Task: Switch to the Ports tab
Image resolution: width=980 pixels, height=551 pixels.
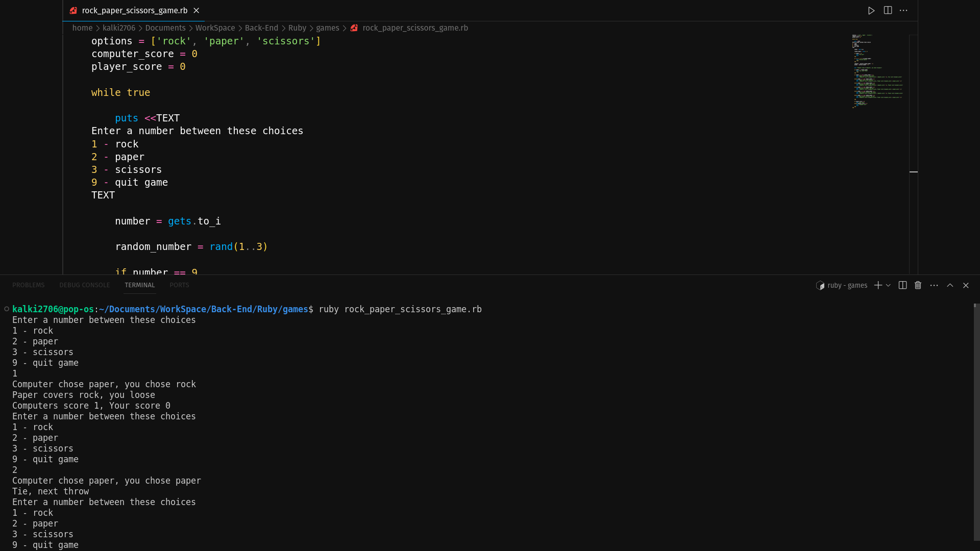Action: pos(179,285)
